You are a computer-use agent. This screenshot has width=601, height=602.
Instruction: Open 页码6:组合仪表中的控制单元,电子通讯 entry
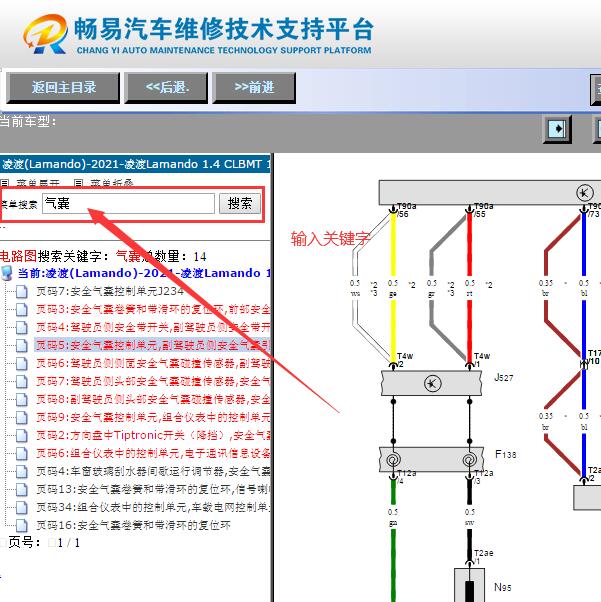[153, 453]
